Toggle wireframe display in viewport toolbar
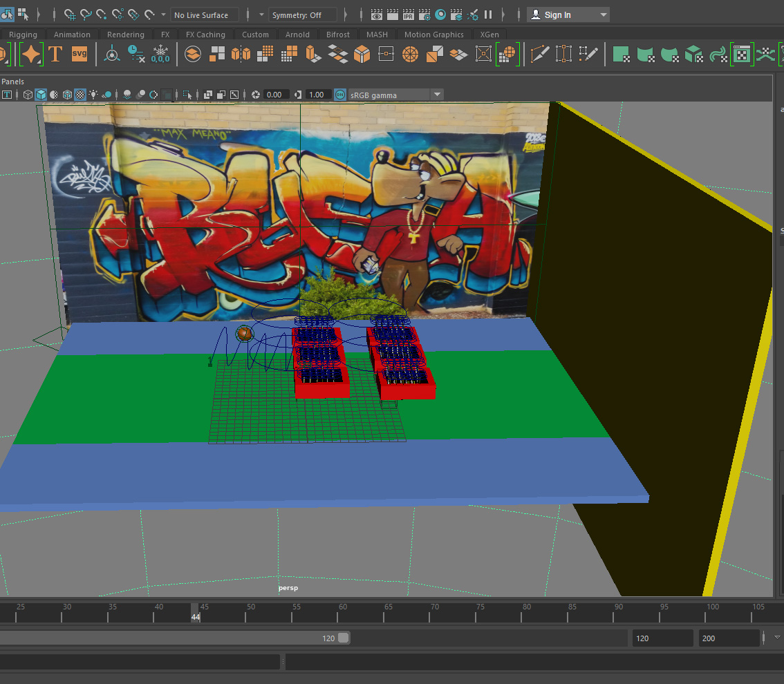Viewport: 784px width, 684px height. point(28,95)
